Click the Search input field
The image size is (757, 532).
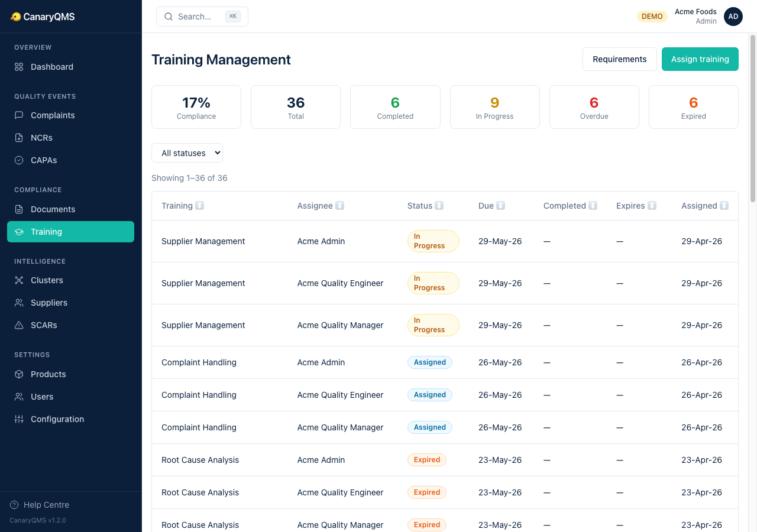coord(202,17)
